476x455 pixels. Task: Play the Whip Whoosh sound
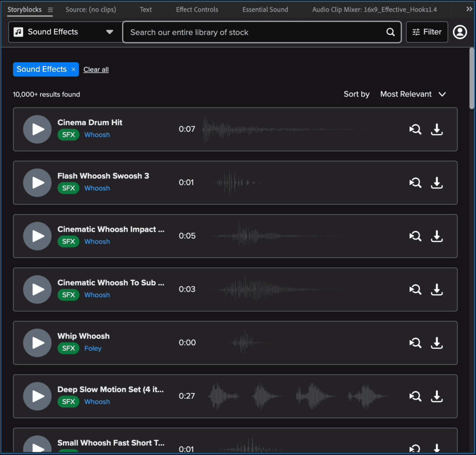(37, 343)
